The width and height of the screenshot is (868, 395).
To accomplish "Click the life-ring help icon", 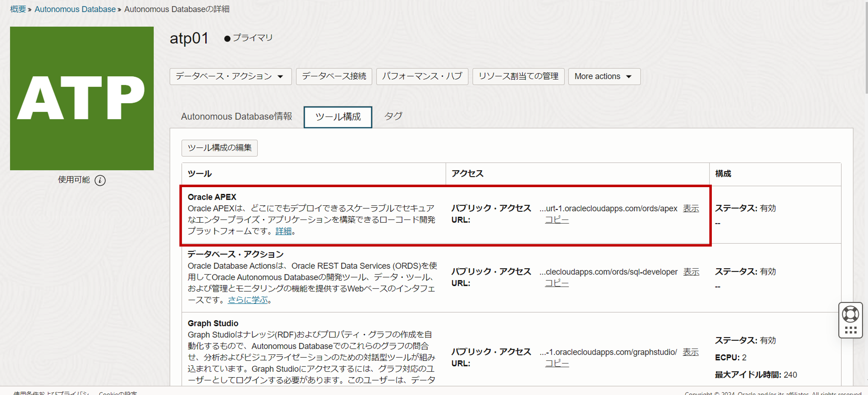I will click(x=850, y=314).
